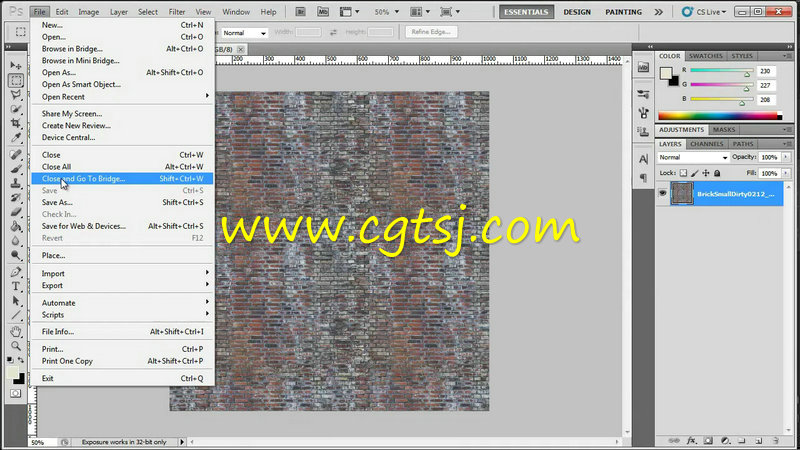The image size is (800, 450).
Task: Switch to the Channels tab
Action: click(x=707, y=144)
